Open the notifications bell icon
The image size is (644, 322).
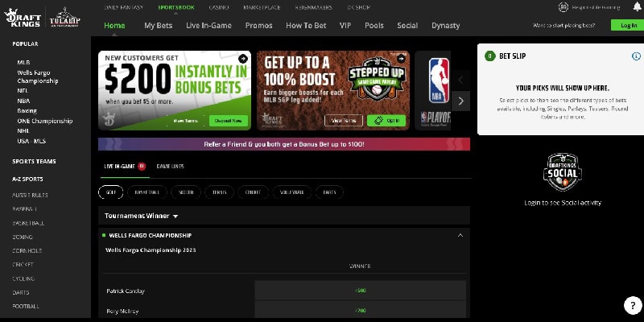(637, 6)
